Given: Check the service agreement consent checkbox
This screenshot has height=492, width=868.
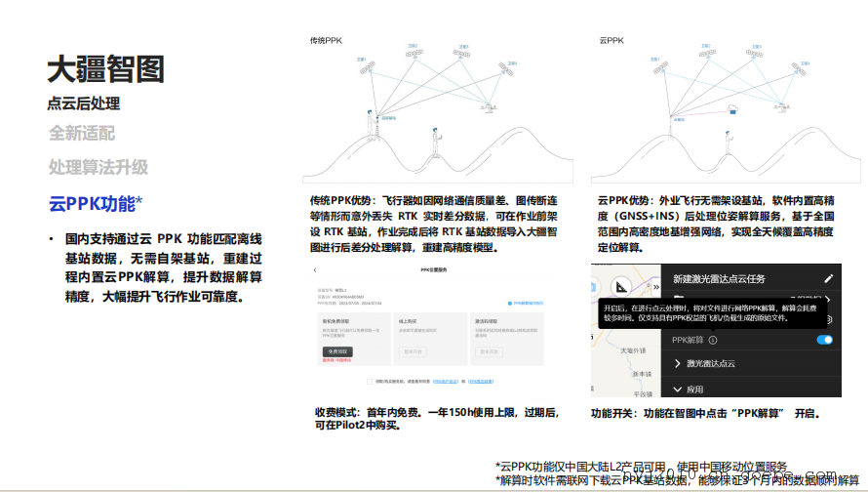Looking at the screenshot, I should (x=368, y=381).
